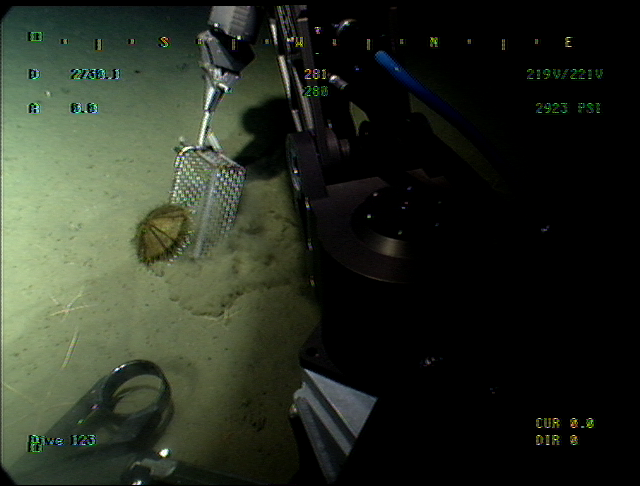Click the depth readout value 2730.1

tap(95, 74)
